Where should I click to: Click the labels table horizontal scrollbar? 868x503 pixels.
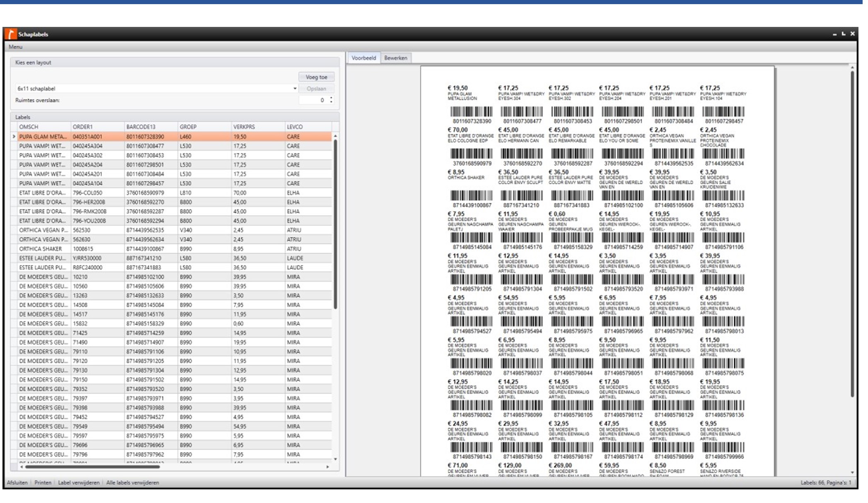pyautogui.click(x=93, y=467)
